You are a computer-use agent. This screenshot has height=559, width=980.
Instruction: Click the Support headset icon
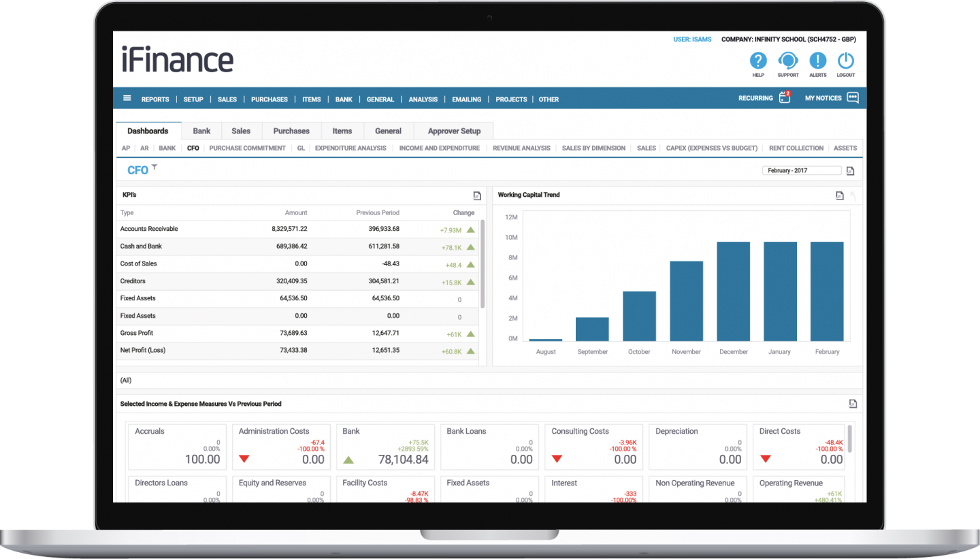(787, 61)
